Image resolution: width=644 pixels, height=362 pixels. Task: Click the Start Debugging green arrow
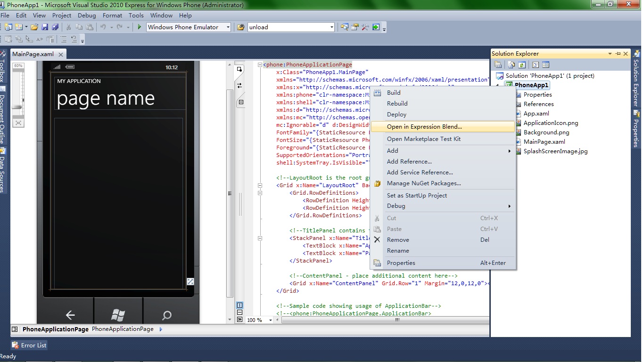[x=140, y=27]
